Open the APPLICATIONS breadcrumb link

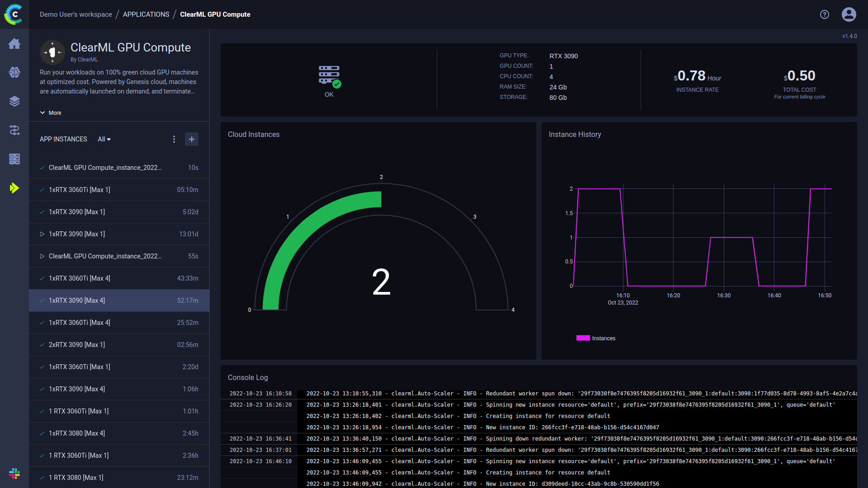pyautogui.click(x=146, y=14)
